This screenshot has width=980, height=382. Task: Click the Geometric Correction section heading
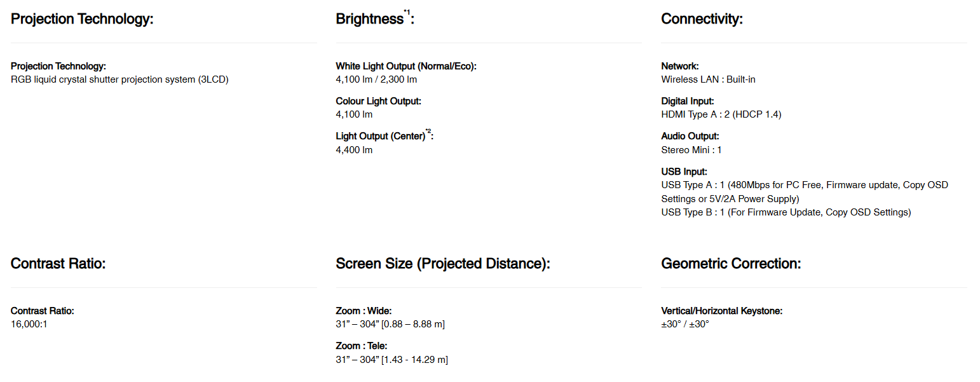click(731, 264)
